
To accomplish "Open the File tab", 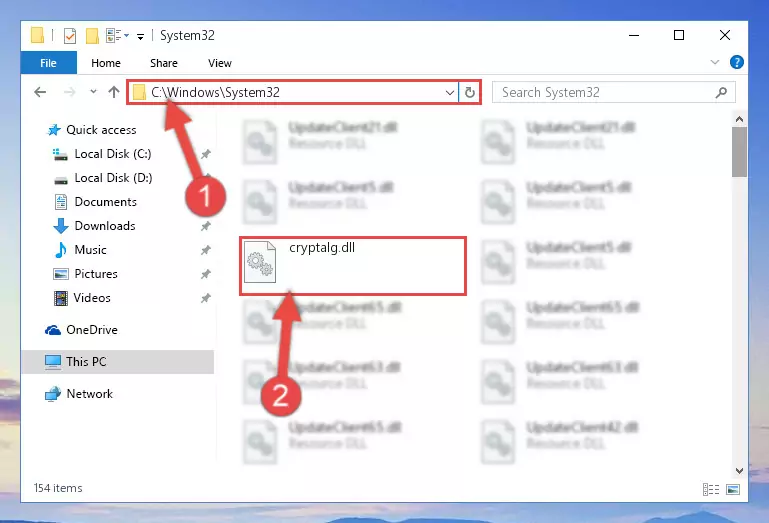I will pyautogui.click(x=49, y=63).
